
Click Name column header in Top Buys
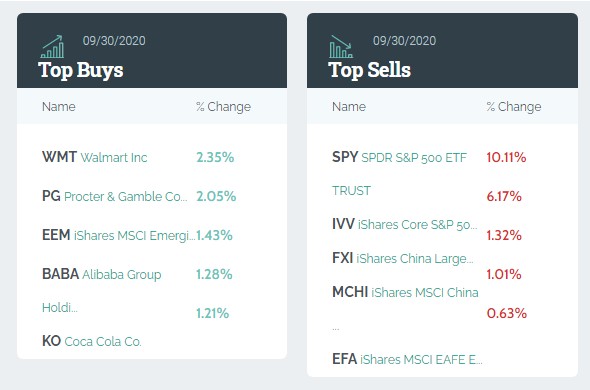click(x=59, y=107)
